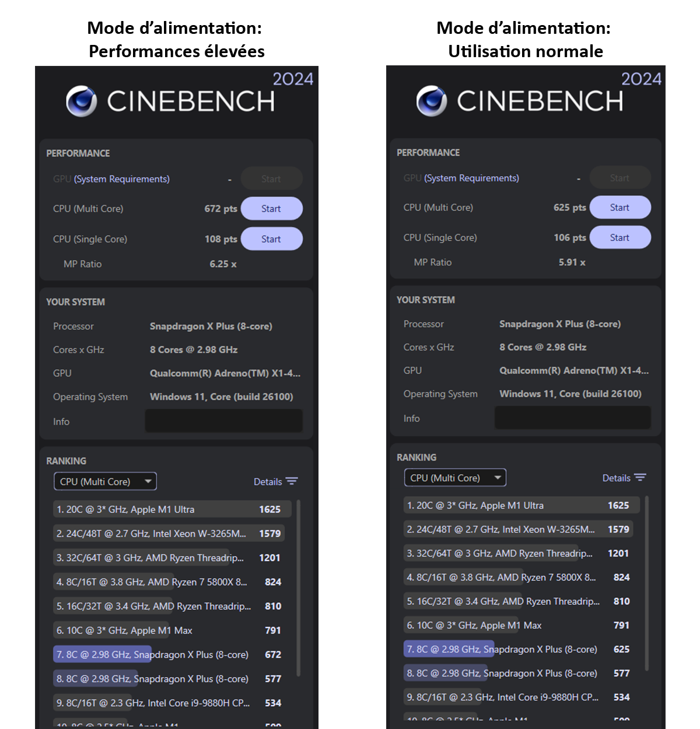Click 8 Cores @ 2.98 GHz in left panel

194,349
